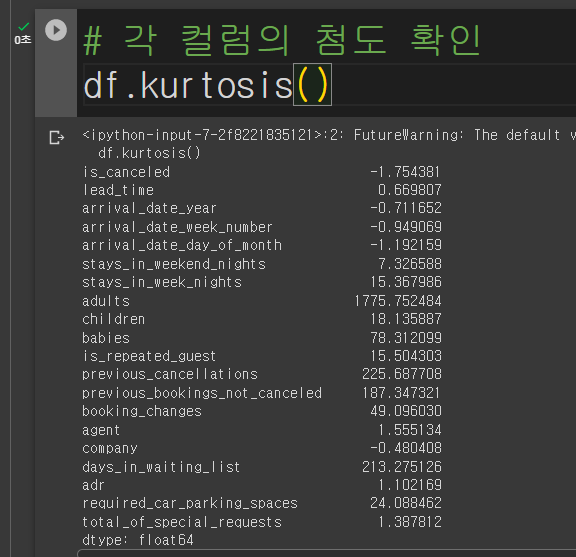Select the value -0.480408
This screenshot has height=557, width=576.
pos(405,448)
